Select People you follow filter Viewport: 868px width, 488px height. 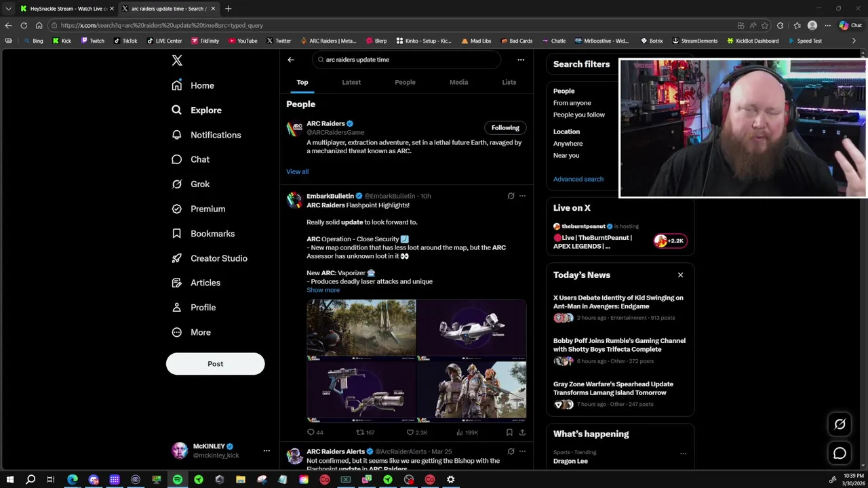click(579, 115)
